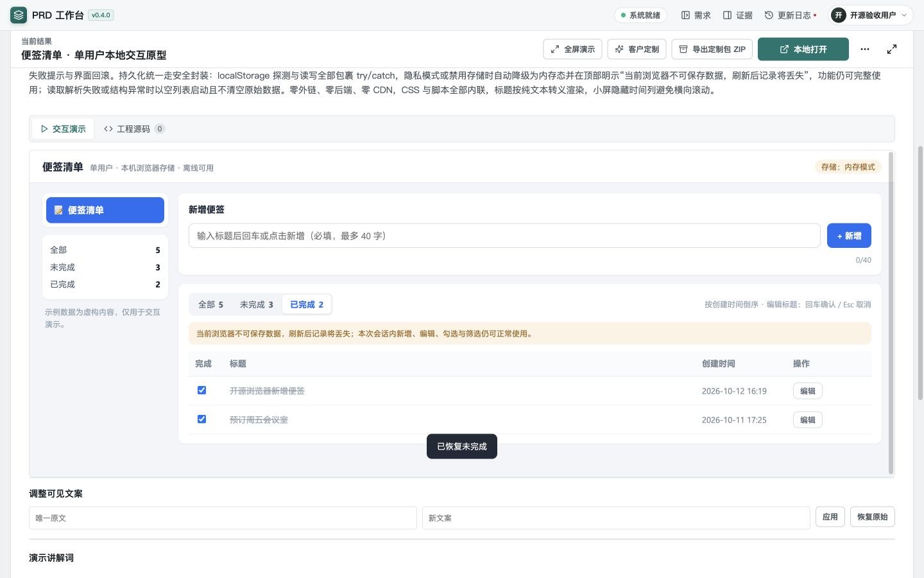Screen dimensions: 924x578
Task: Click the page vertical scrollbar
Action: [x=920, y=273]
